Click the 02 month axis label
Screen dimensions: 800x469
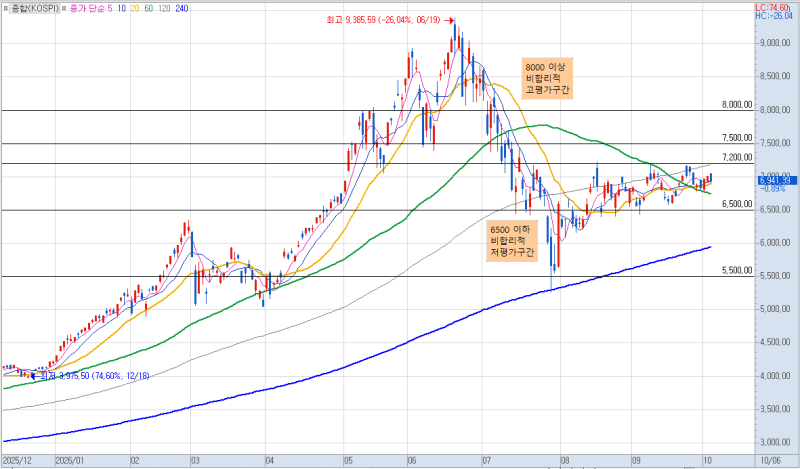[x=135, y=461]
